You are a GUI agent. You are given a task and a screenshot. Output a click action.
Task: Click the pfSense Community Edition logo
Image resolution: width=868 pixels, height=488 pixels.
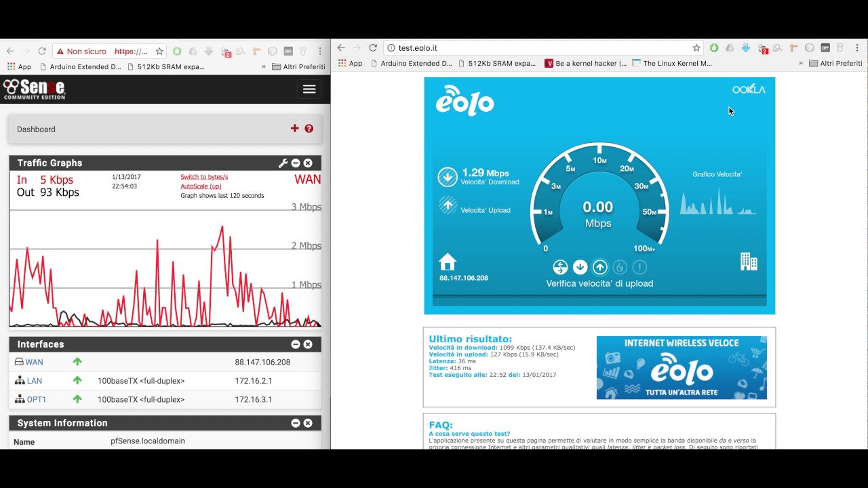pos(34,89)
